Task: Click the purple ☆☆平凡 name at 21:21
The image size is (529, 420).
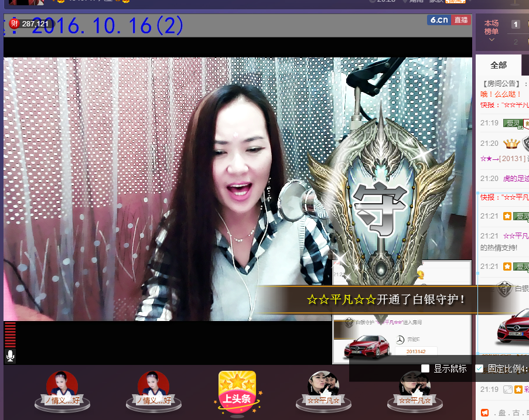Action: click(516, 236)
